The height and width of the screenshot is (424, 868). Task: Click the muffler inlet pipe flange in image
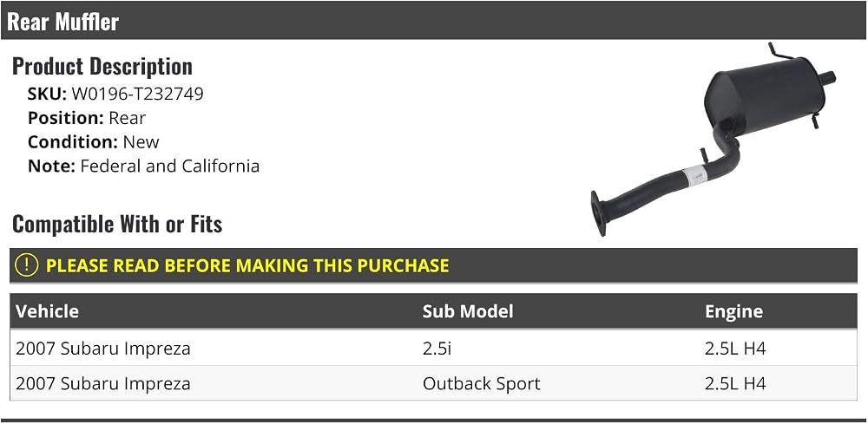click(598, 214)
